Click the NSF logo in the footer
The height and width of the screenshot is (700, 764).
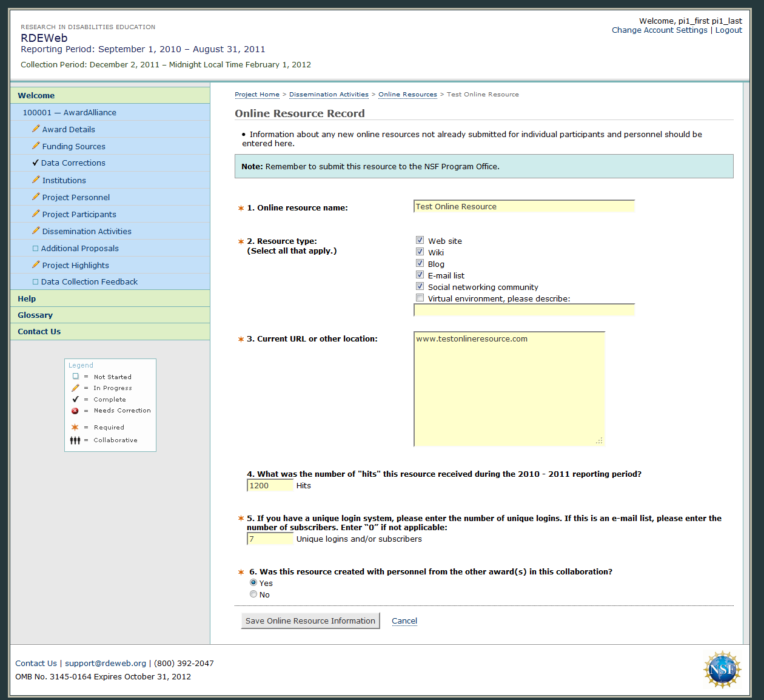(x=722, y=670)
